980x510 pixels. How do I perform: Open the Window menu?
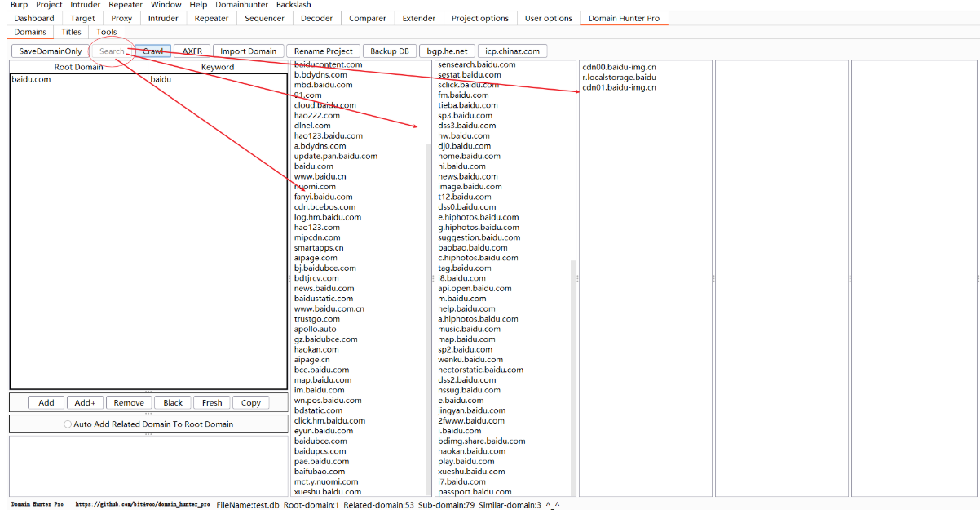point(166,5)
